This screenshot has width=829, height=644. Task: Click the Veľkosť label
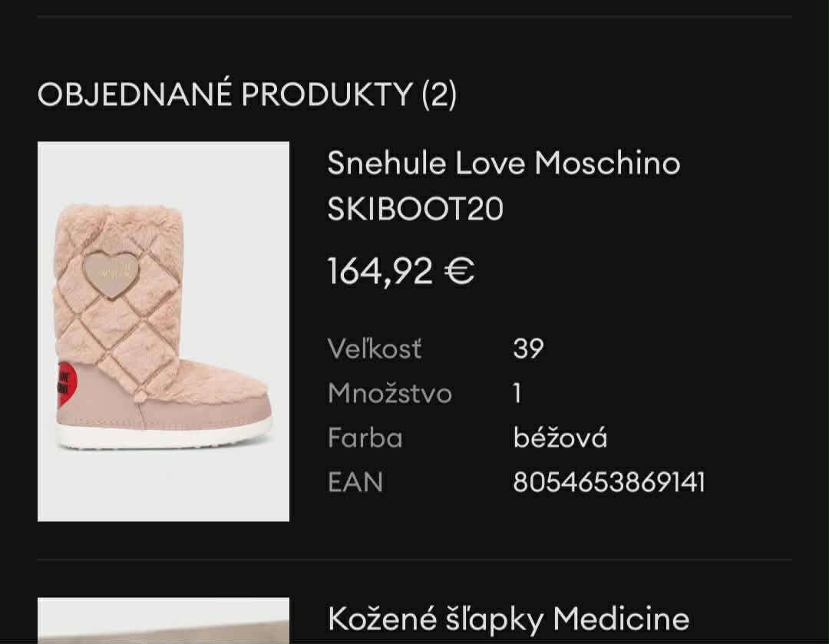pos(375,348)
